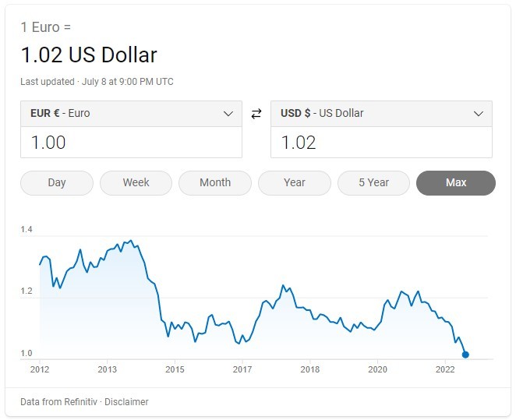Click the chevron arrow beside Euro
The width and height of the screenshot is (516, 420).
click(228, 114)
